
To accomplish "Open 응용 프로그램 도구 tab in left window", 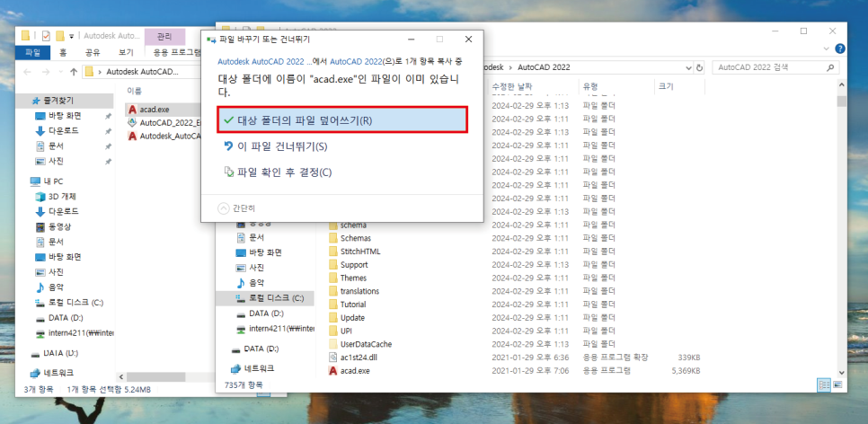I will 176,53.
